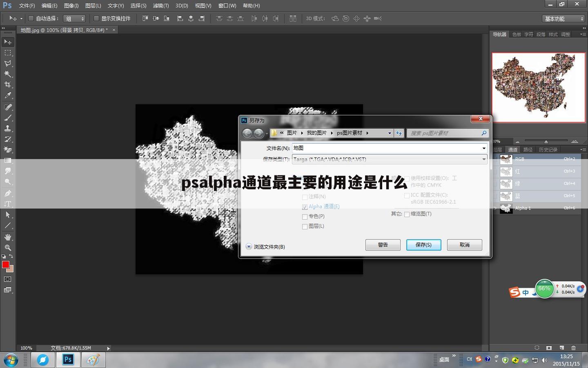Select the Pen tool

8,193
